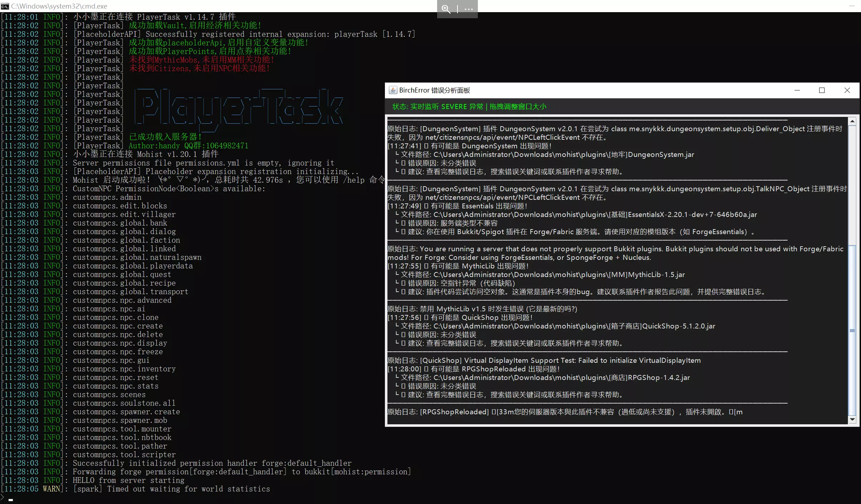Click the EssentialsX-2.20.1-dev+7-646b60a.jar file path line
The width and height of the screenshot is (861, 504).
[x=576, y=214]
